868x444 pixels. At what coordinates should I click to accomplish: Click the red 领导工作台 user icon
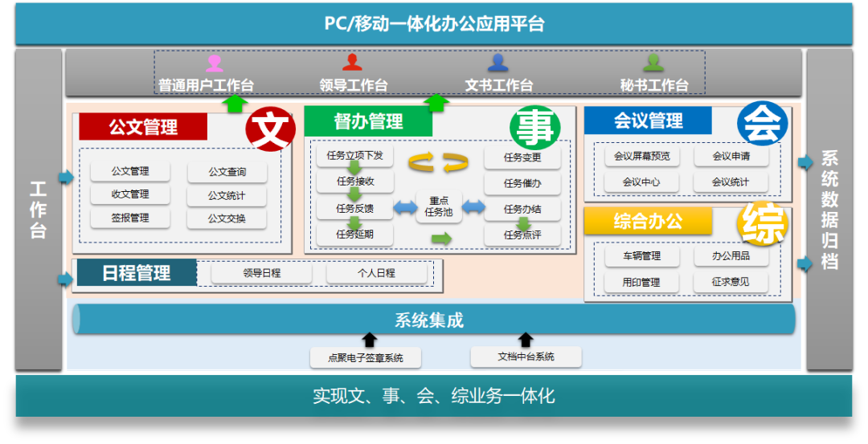pyautogui.click(x=352, y=63)
